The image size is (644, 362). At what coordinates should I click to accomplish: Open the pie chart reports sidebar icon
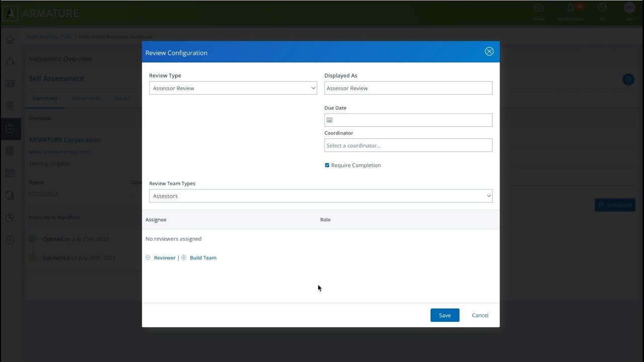(10, 218)
